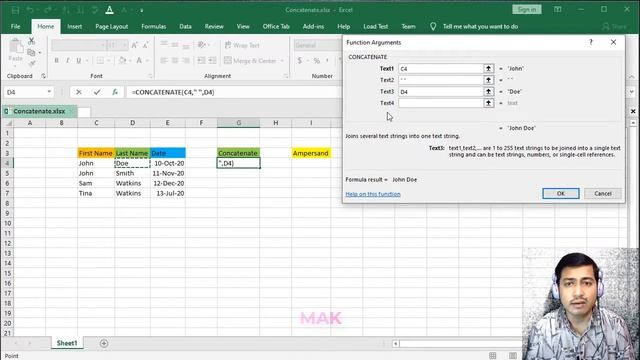Click the Percent Style icon
The width and height of the screenshot is (640, 360).
coord(316,60)
